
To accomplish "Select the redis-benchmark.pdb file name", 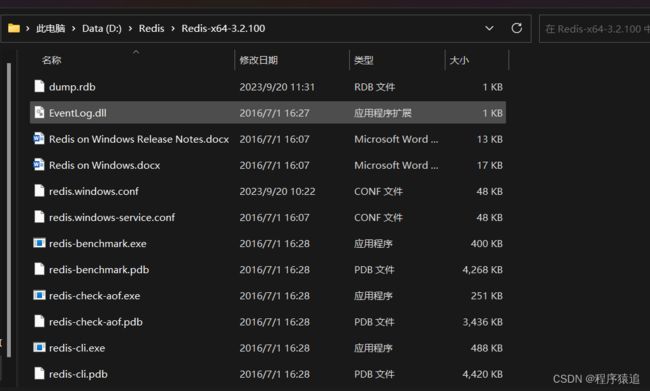I will (99, 270).
